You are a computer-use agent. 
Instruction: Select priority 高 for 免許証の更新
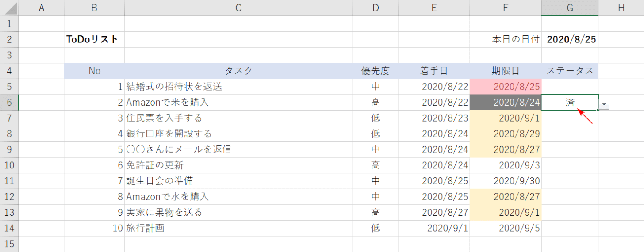[376, 165]
